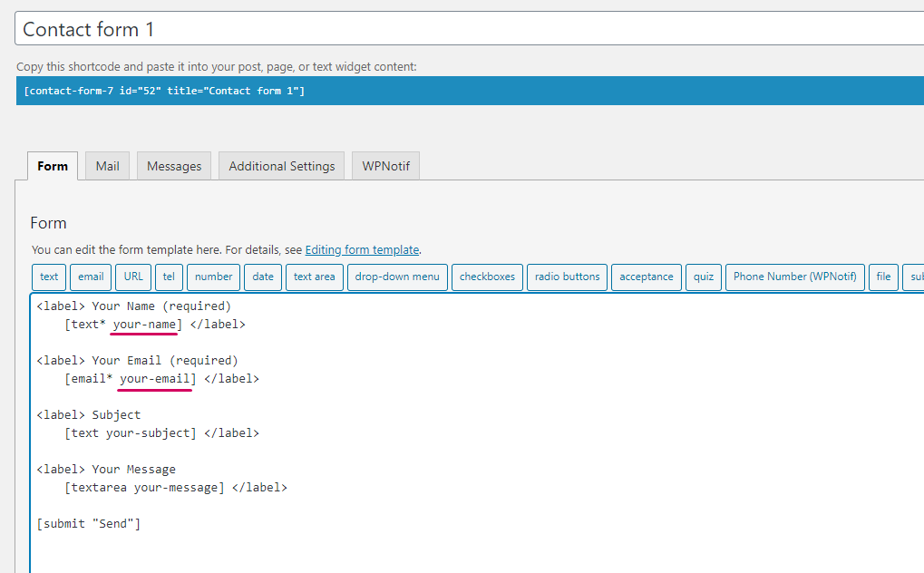Insert a number field tag
The height and width of the screenshot is (573, 924).
click(x=213, y=277)
